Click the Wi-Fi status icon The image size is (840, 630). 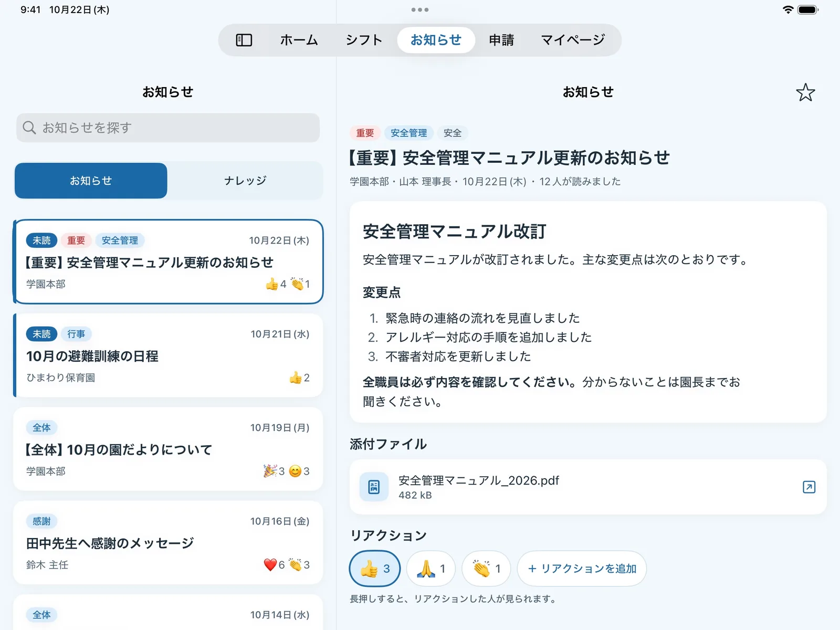click(787, 9)
